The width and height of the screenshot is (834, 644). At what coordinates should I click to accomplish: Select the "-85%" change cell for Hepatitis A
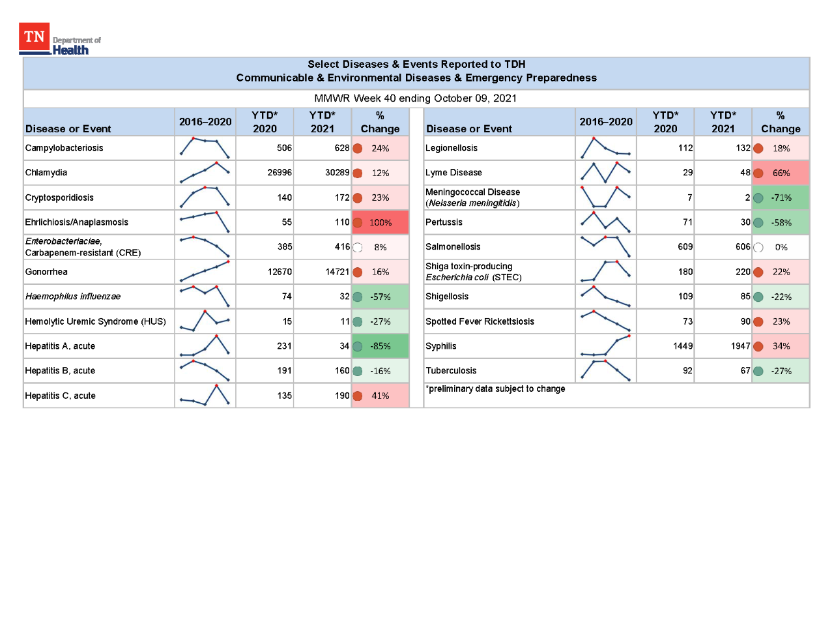pyautogui.click(x=381, y=346)
